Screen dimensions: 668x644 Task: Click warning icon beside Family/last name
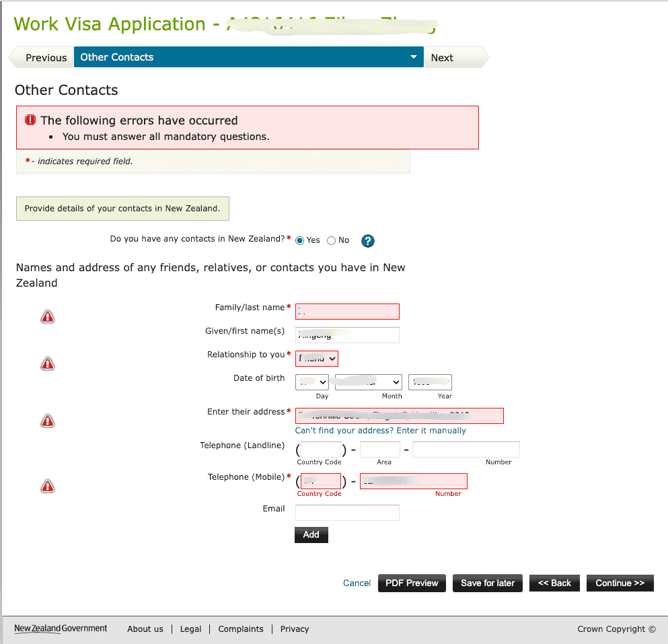click(x=48, y=316)
